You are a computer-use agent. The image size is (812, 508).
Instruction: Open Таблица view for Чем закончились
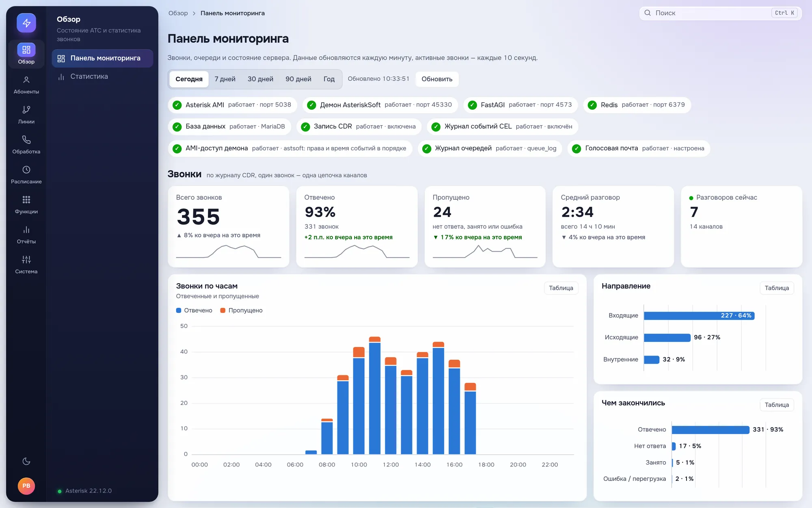777,405
